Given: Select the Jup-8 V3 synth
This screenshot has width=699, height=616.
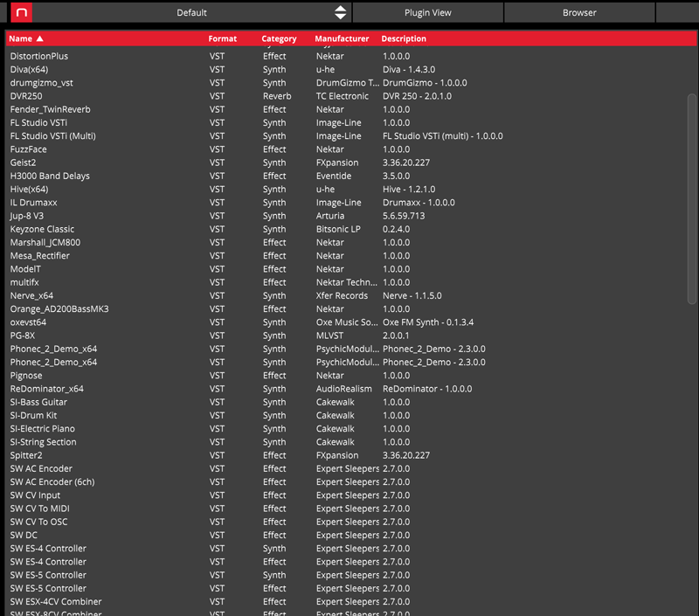Looking at the screenshot, I should [x=351, y=216].
